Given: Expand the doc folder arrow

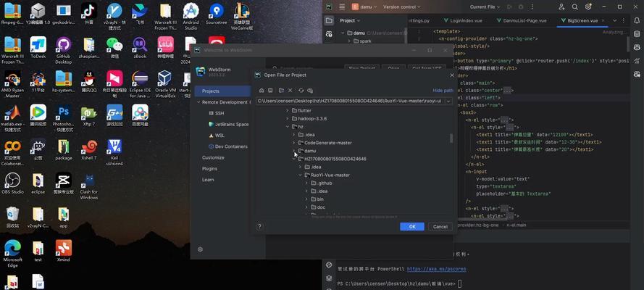Looking at the screenshot, I should point(307,207).
